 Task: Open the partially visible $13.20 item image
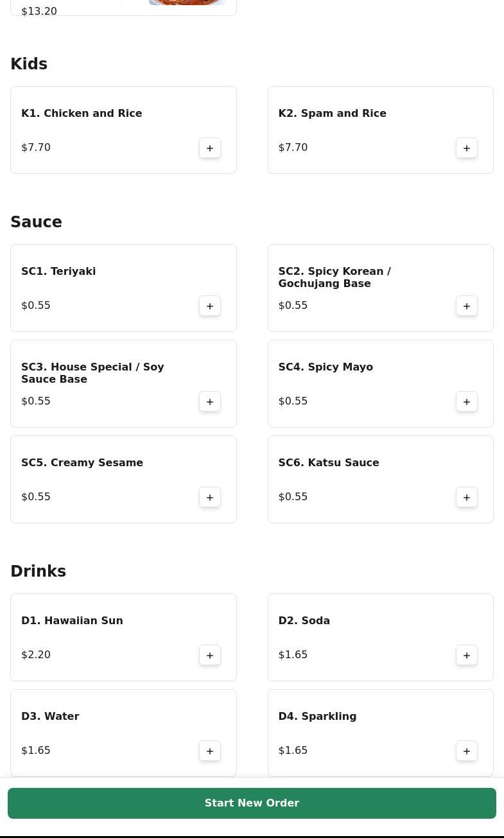click(x=187, y=3)
